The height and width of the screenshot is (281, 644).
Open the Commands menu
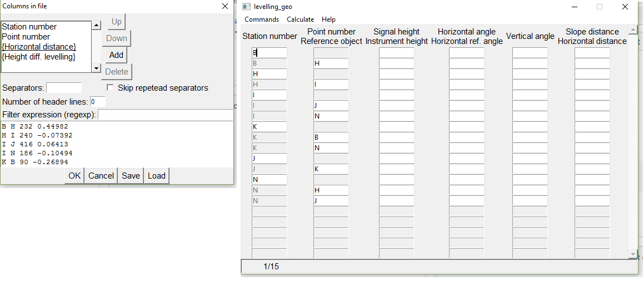(x=262, y=19)
